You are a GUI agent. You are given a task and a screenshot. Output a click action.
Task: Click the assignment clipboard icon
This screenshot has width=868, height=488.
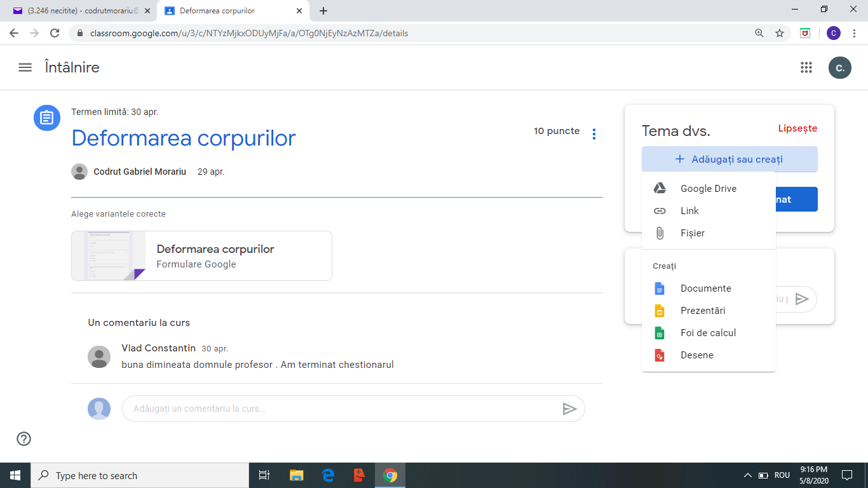[46, 118]
